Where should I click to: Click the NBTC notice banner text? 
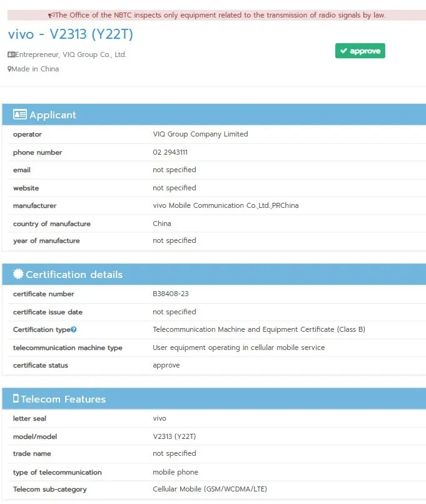coord(220,15)
